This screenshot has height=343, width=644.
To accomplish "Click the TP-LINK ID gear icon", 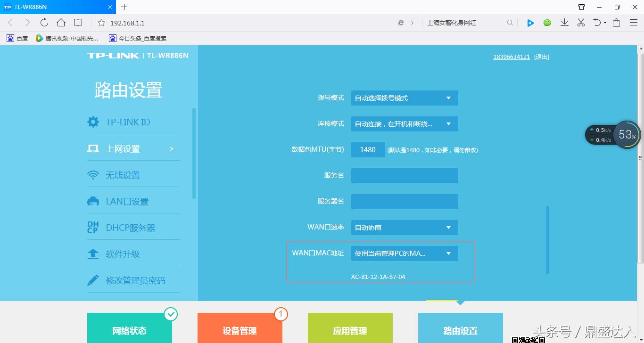I will pos(93,122).
